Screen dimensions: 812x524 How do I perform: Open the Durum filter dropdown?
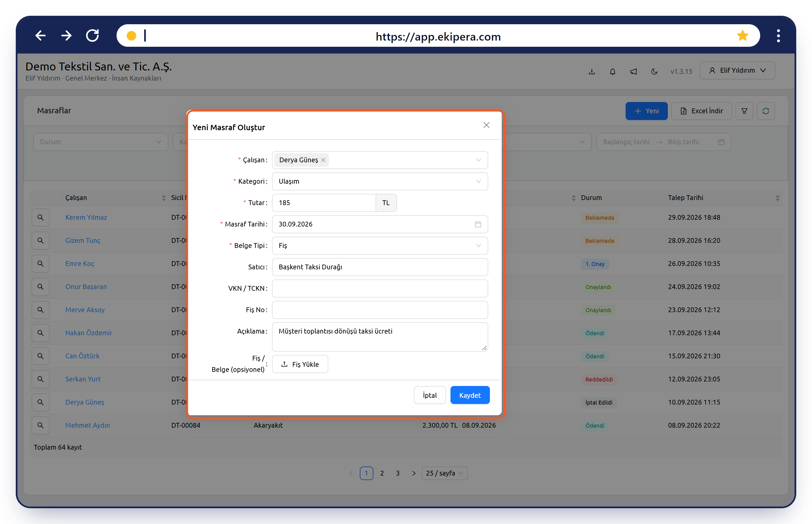pyautogui.click(x=101, y=142)
